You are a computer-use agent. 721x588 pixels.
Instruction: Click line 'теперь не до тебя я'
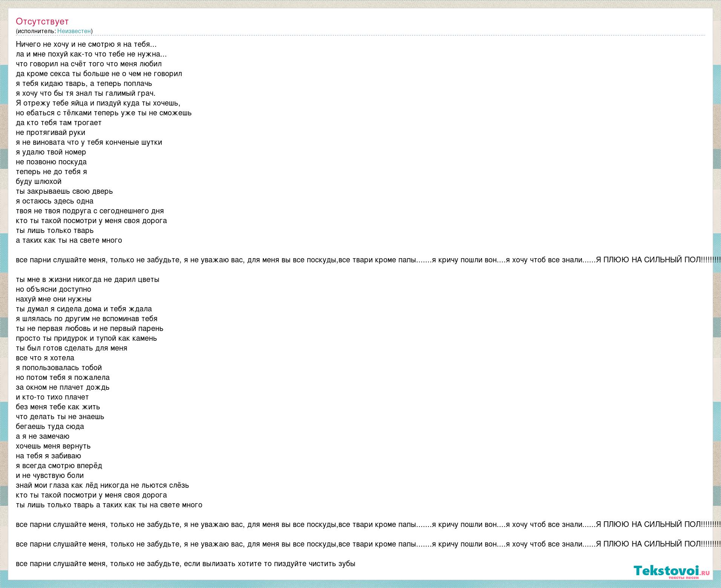point(52,171)
